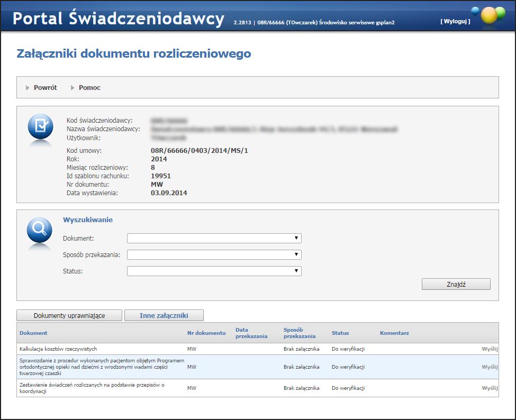Click the arrow icon before Powrót

point(28,88)
